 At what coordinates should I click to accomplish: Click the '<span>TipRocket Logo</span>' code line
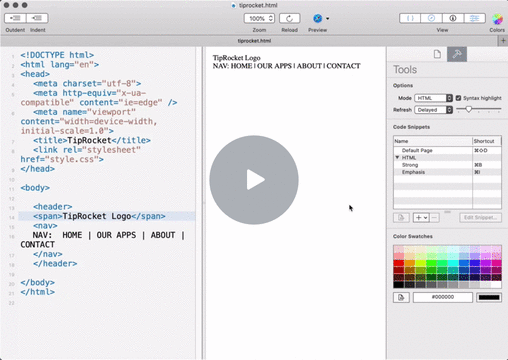coord(99,216)
